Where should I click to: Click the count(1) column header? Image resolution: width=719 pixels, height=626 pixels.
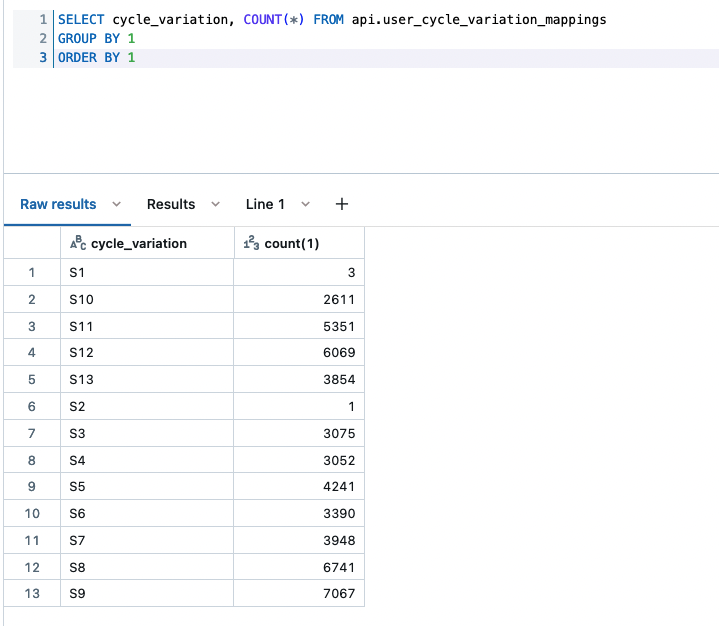coord(299,243)
